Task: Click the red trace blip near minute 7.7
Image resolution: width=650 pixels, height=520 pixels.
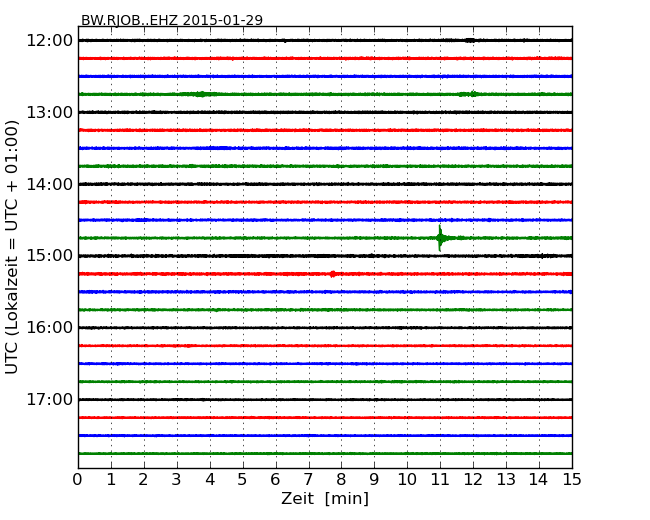Action: tap(332, 274)
